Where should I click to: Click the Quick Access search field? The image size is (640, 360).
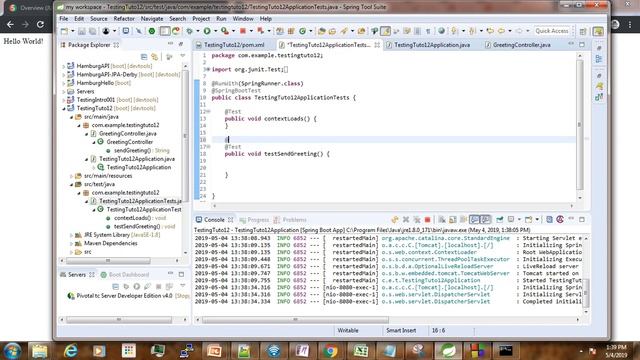coord(551,31)
